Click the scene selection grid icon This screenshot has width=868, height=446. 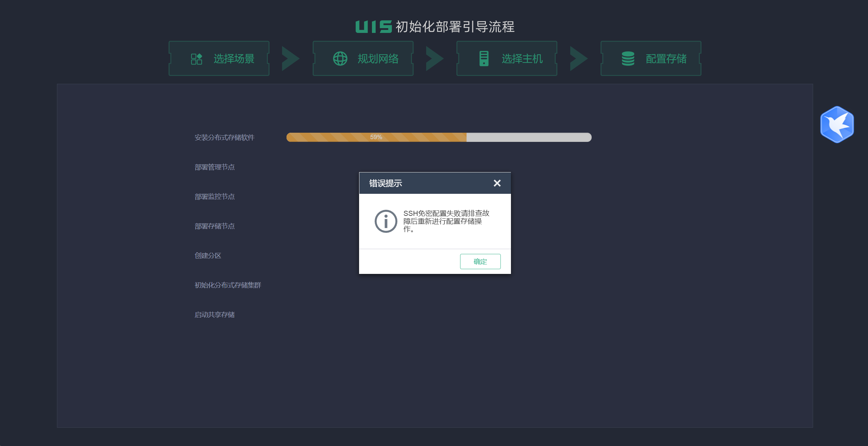196,59
